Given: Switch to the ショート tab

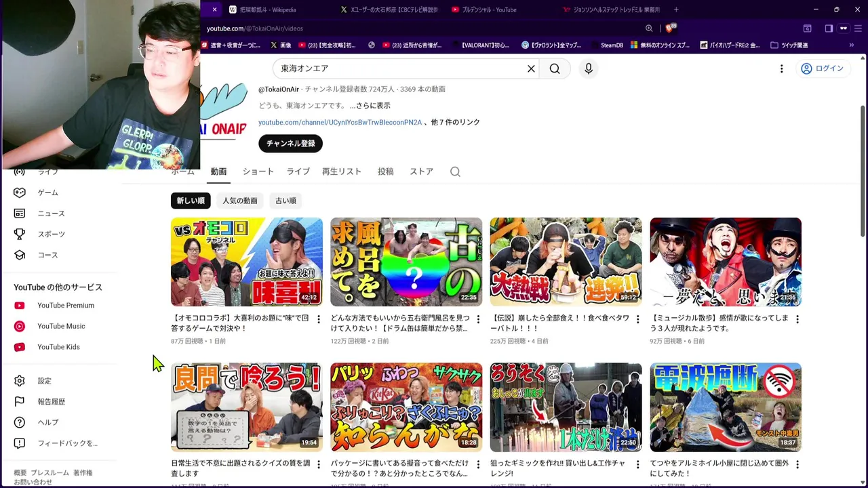Looking at the screenshot, I should tap(258, 171).
